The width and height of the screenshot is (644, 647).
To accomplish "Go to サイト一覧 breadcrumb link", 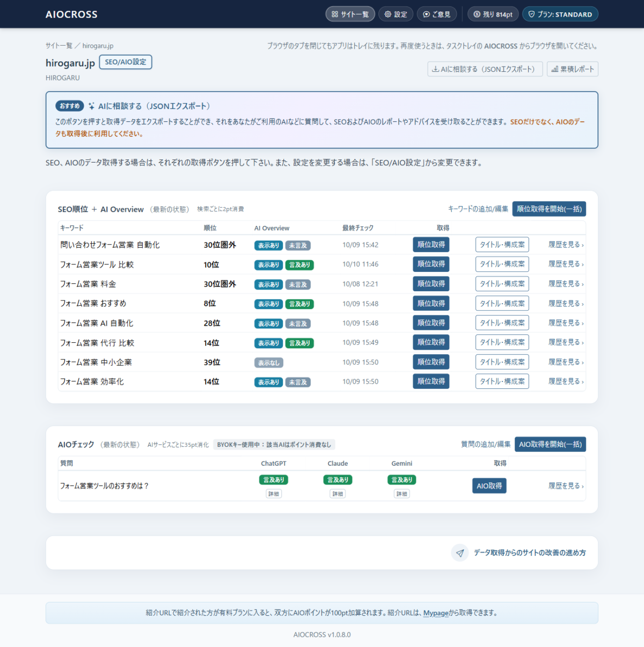I will [x=59, y=46].
